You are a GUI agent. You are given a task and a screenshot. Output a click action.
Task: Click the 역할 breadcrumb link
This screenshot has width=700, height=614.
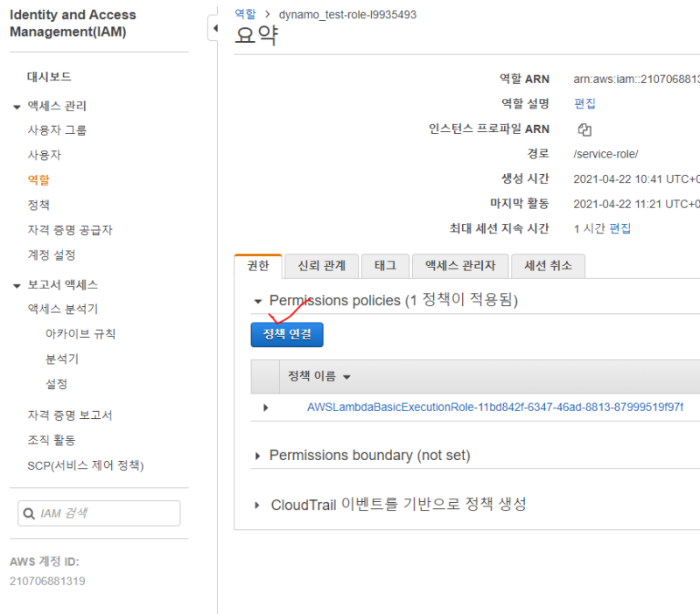pyautogui.click(x=246, y=14)
